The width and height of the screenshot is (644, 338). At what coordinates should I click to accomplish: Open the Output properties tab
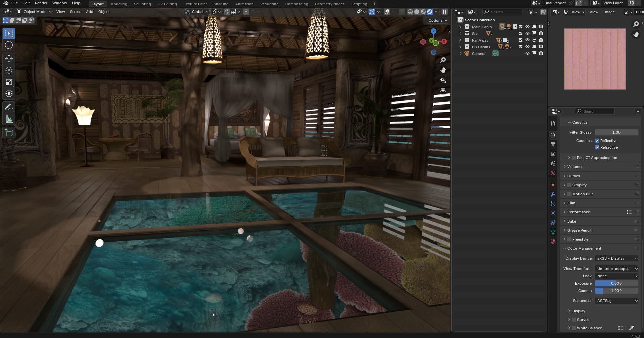pos(553,144)
